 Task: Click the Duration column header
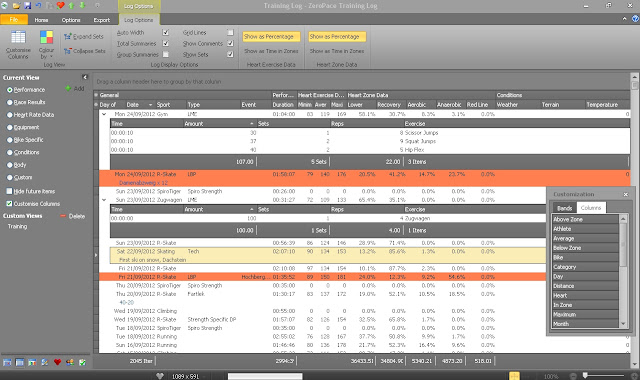point(283,105)
